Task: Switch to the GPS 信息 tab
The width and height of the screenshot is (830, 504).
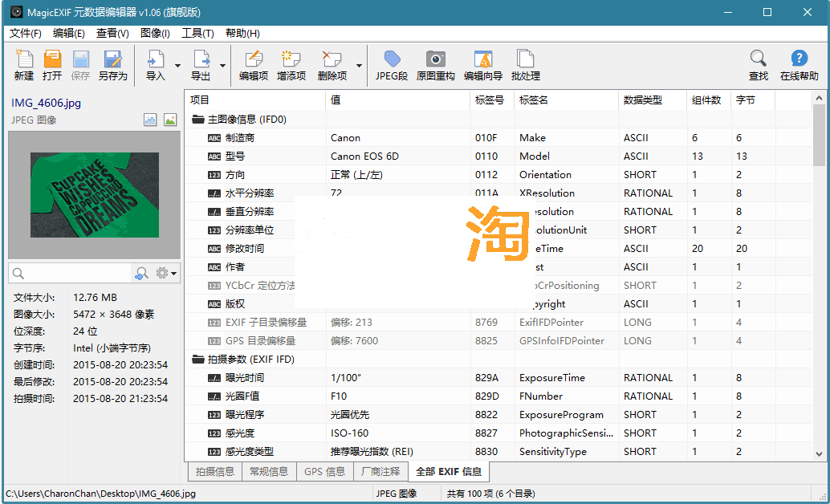Action: click(x=324, y=471)
